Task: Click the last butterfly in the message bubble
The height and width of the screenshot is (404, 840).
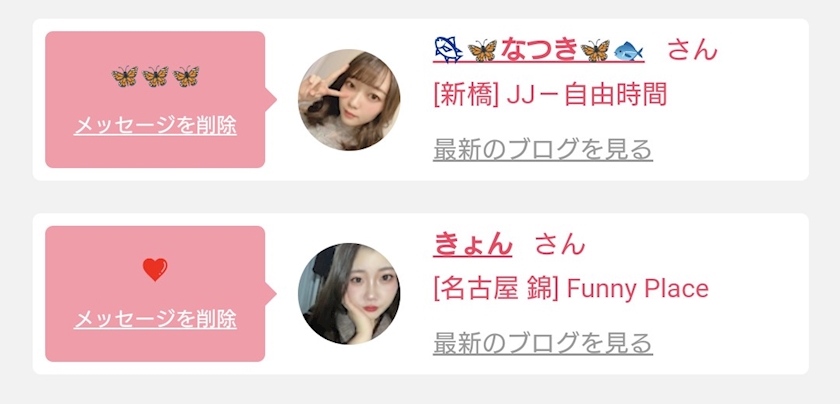Action: point(186,76)
